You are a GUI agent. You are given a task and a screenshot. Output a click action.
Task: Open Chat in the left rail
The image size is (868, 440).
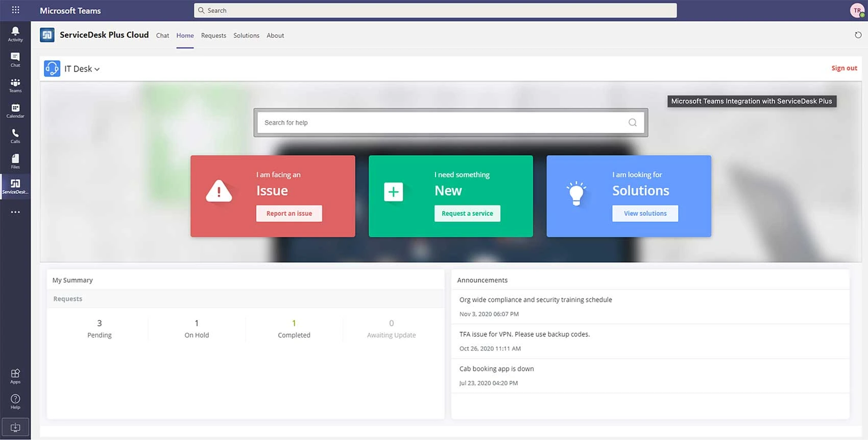(15, 60)
